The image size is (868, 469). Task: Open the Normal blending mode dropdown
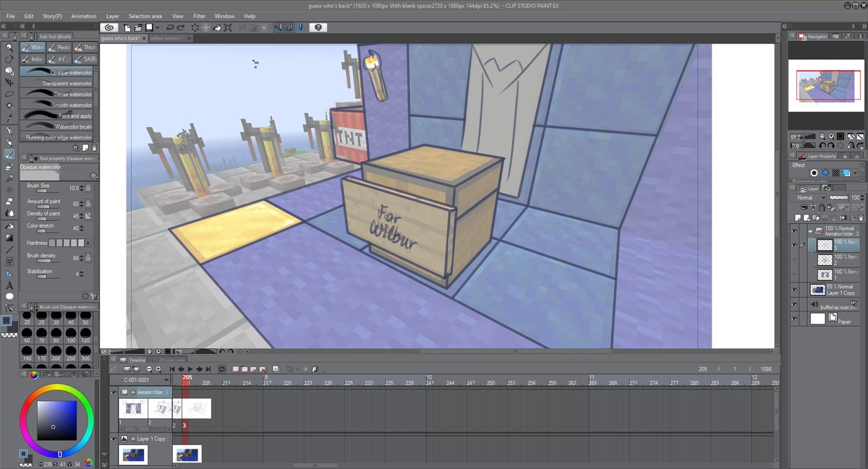[x=809, y=197]
